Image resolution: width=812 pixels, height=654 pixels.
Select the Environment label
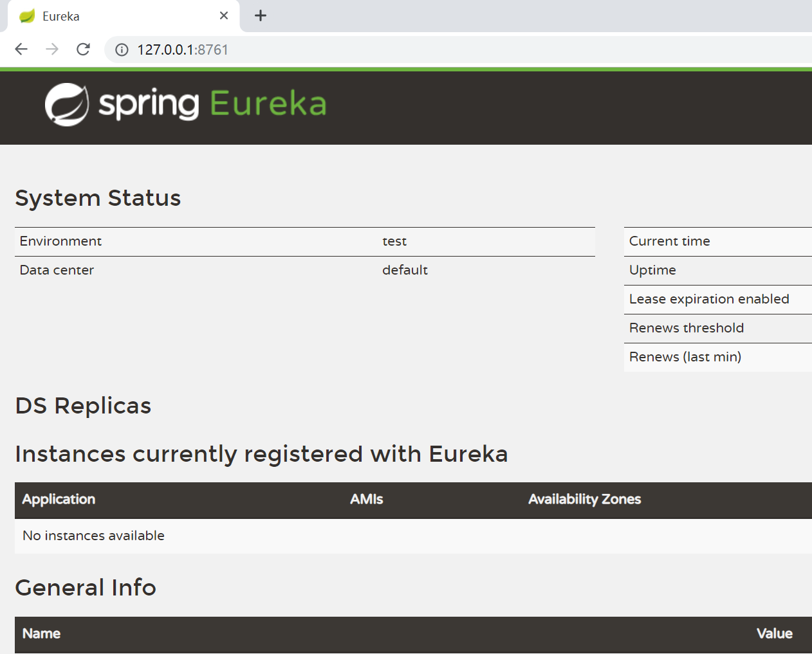[60, 241]
